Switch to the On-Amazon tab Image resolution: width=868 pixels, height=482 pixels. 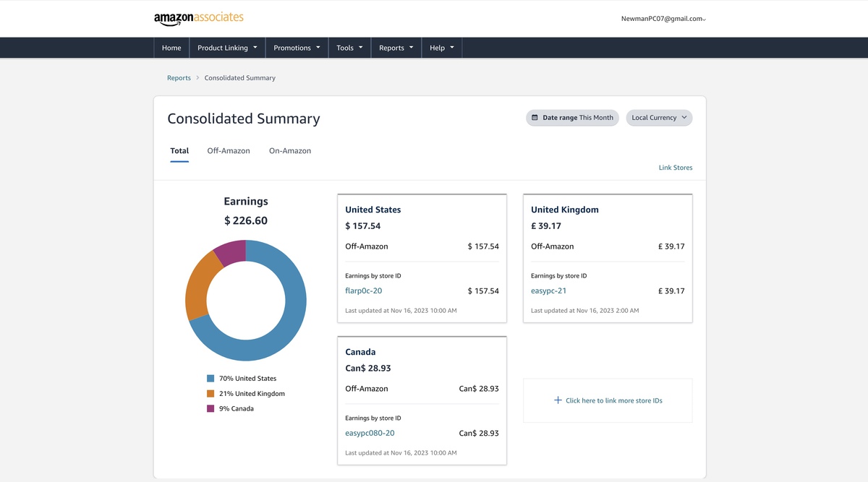point(290,151)
